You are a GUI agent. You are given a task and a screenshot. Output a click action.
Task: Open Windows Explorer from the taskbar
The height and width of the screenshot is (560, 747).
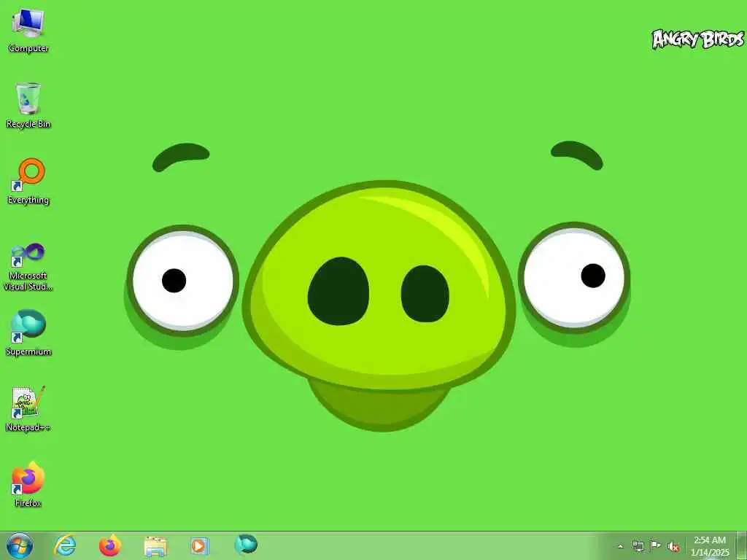(155, 546)
